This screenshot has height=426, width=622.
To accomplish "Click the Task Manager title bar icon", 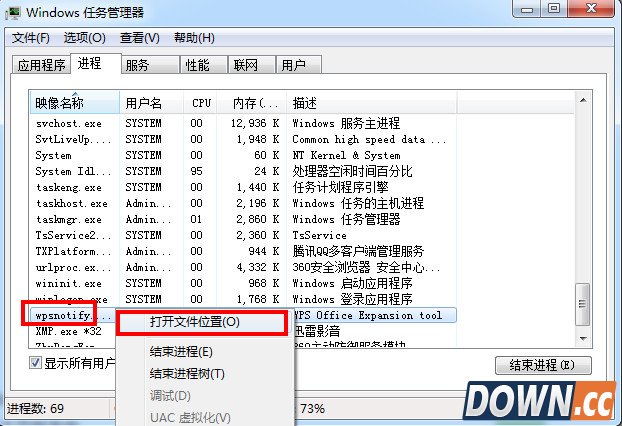I will [13, 12].
